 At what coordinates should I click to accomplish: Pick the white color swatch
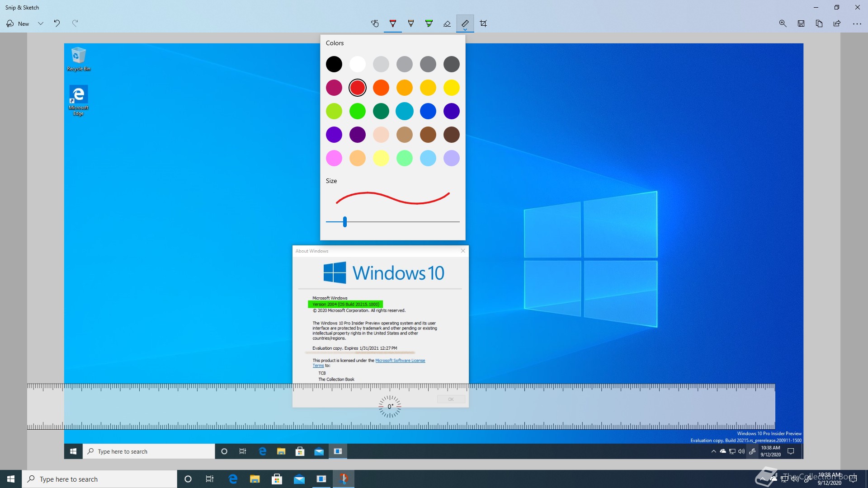click(x=358, y=64)
